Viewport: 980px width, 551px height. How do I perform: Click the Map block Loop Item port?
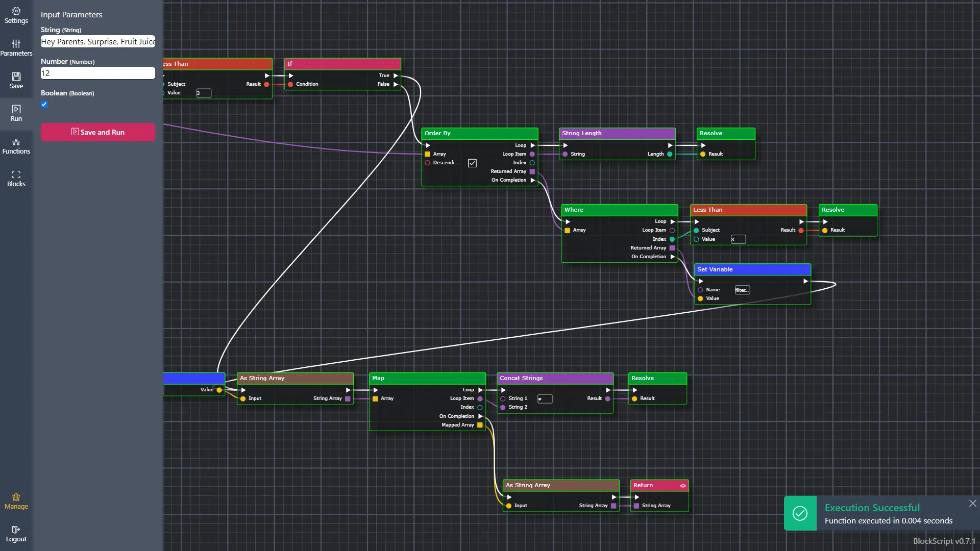coord(480,398)
